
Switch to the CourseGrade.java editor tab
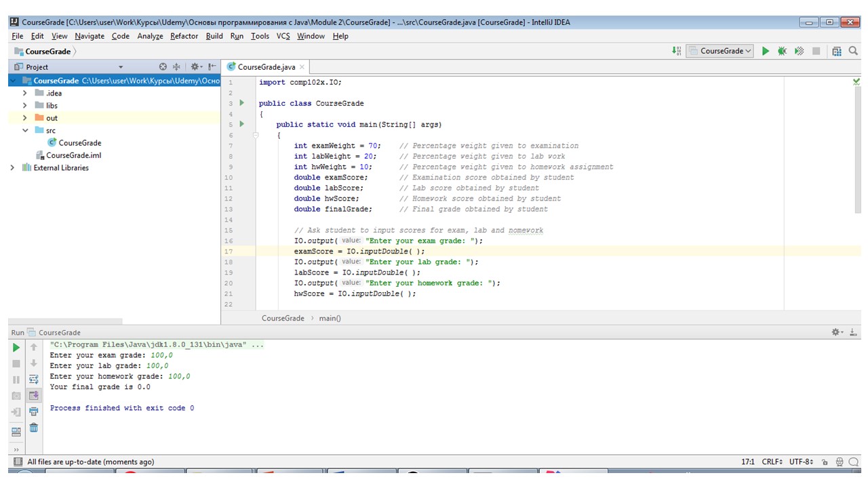click(266, 67)
